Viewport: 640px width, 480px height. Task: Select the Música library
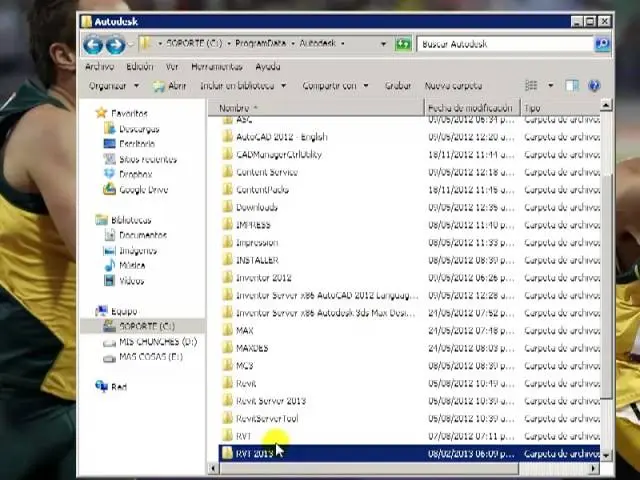132,266
